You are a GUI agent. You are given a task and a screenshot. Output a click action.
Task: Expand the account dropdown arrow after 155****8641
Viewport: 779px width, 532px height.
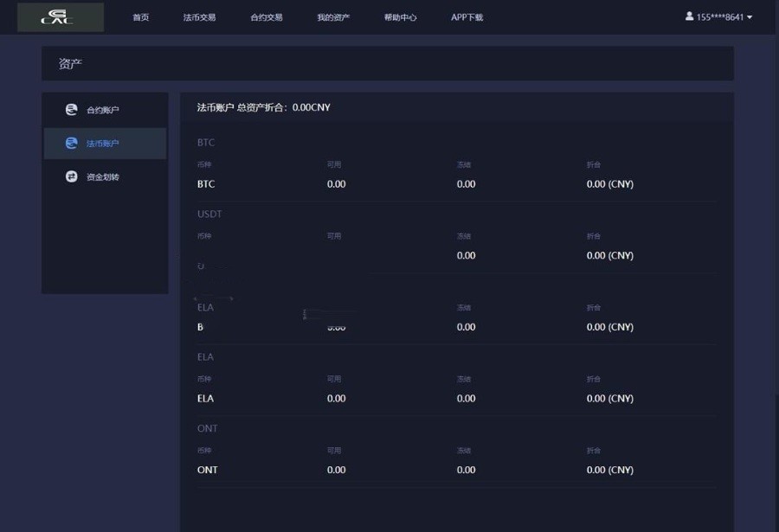(x=750, y=17)
